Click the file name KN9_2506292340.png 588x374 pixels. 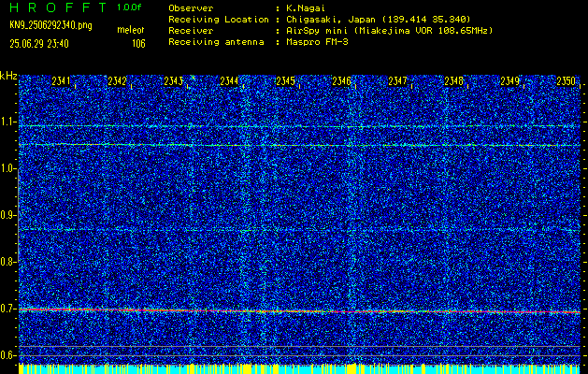50,25
